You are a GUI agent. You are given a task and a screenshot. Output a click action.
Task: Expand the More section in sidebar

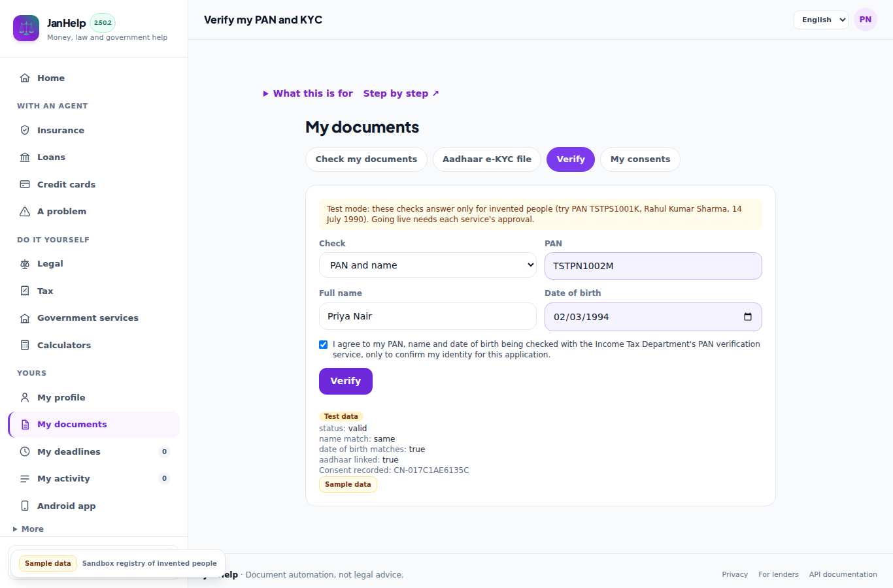coord(28,529)
